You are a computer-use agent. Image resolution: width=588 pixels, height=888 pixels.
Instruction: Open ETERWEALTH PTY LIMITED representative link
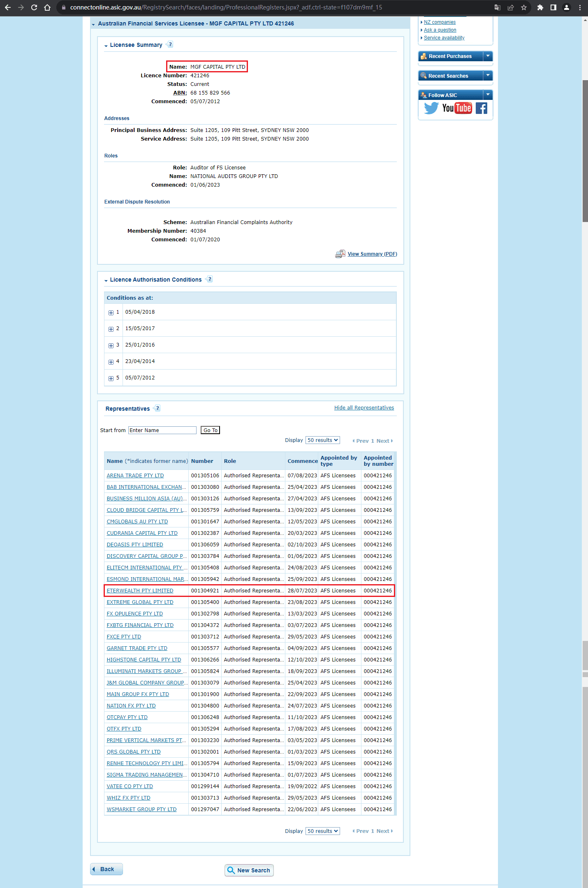pyautogui.click(x=140, y=591)
